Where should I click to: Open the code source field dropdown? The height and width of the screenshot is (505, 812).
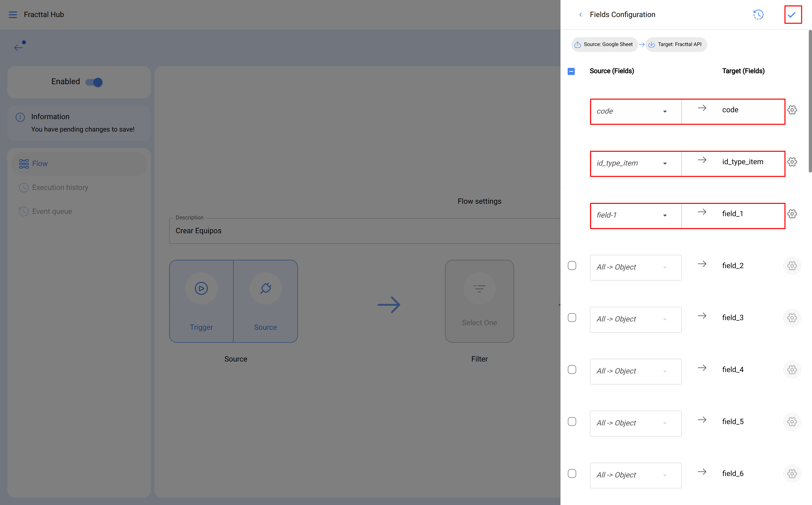(665, 111)
